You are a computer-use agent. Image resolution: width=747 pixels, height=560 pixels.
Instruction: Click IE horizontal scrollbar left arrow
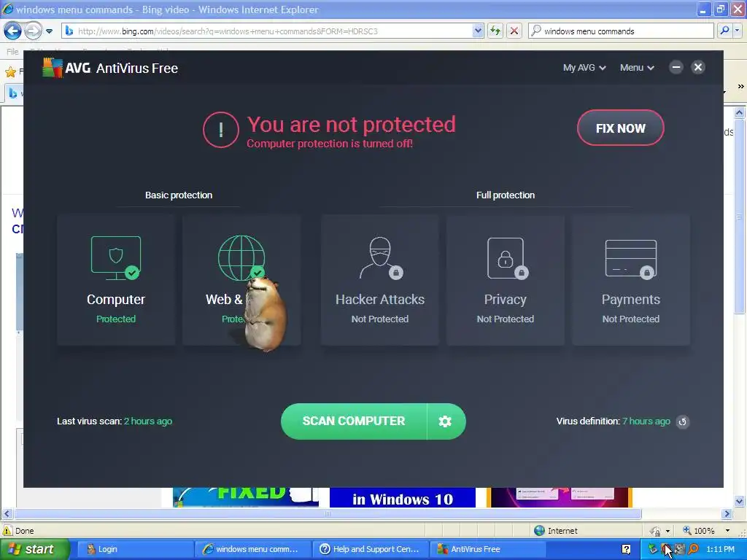pos(7,514)
